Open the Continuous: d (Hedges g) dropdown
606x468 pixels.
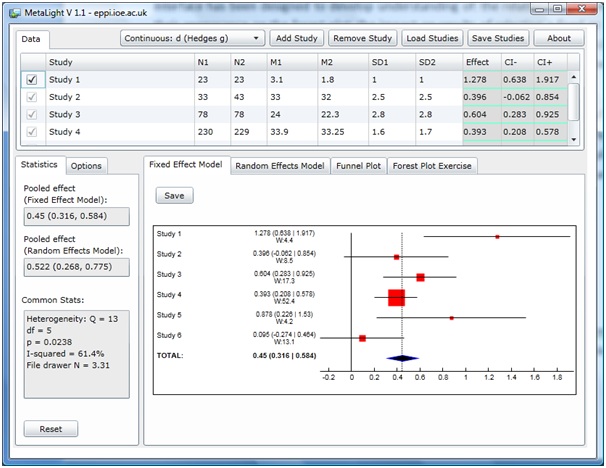(192, 39)
